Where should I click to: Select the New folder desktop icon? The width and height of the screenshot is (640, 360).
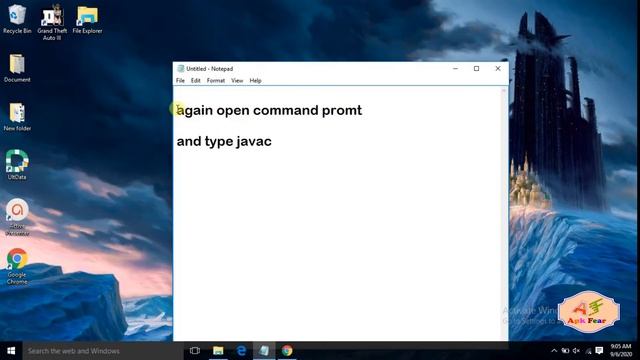17,117
